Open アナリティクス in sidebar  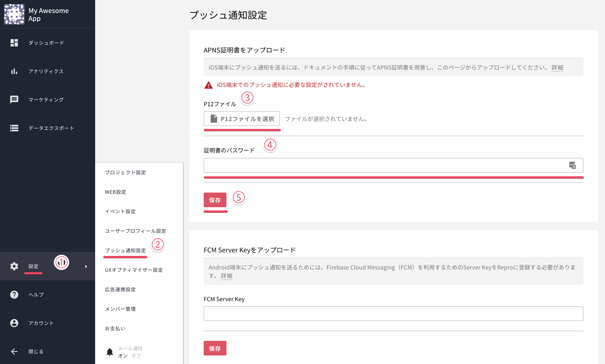point(46,71)
